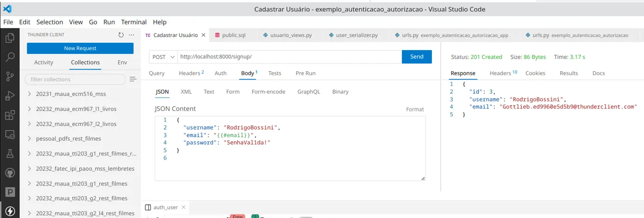Open the Remote Explorer view

(x=10, y=135)
